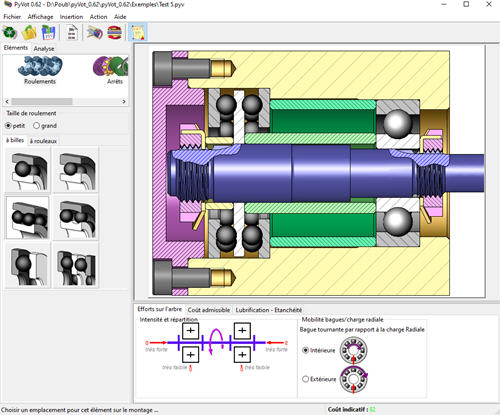
Task: Pick the selected double-row ball bearing thumbnail
Action: click(28, 218)
